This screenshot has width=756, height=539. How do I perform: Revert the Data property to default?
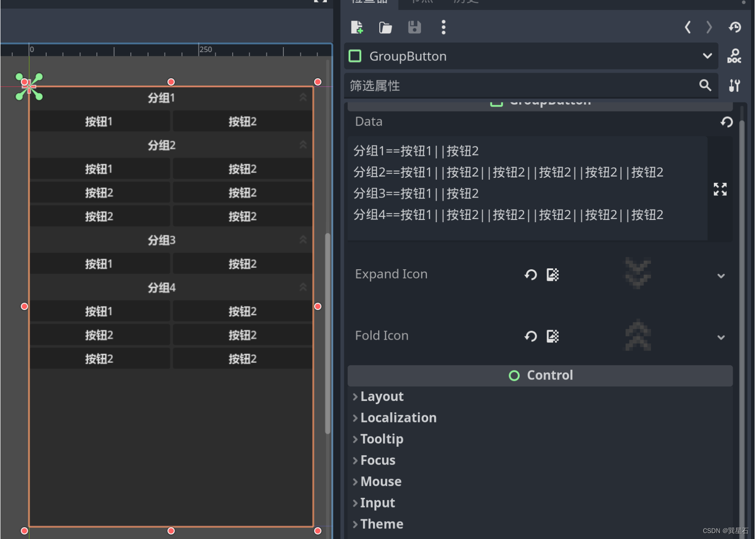[727, 122]
